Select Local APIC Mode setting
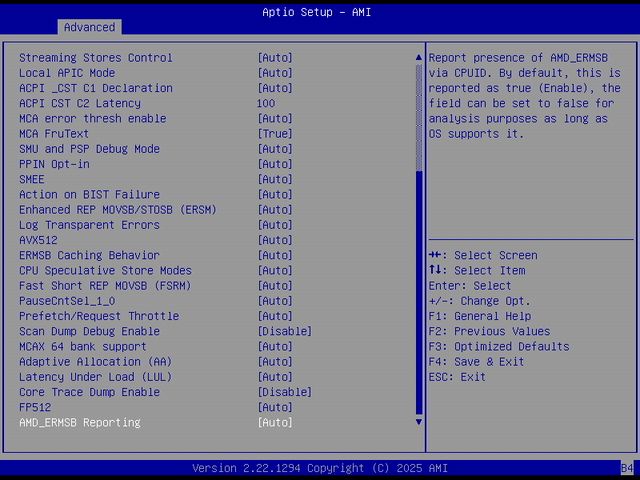This screenshot has height=480, width=640. click(x=67, y=73)
